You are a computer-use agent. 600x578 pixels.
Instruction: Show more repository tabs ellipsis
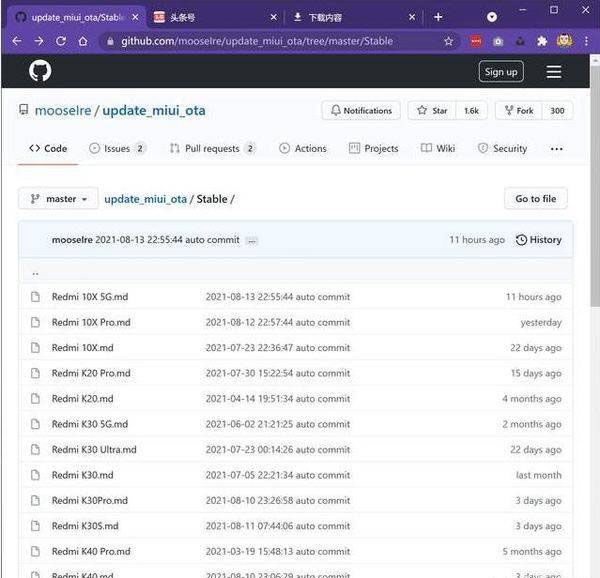(x=556, y=148)
